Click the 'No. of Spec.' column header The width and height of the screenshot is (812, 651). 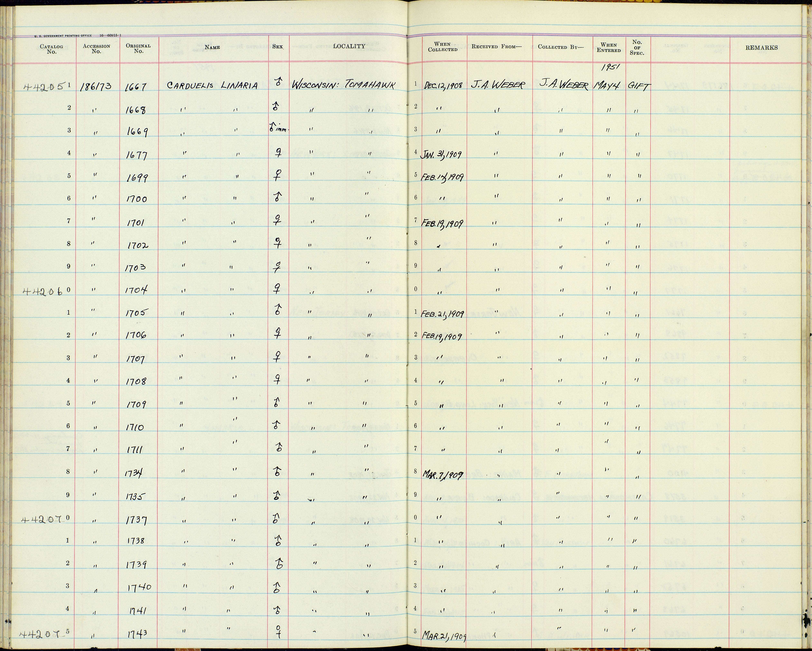click(x=637, y=48)
